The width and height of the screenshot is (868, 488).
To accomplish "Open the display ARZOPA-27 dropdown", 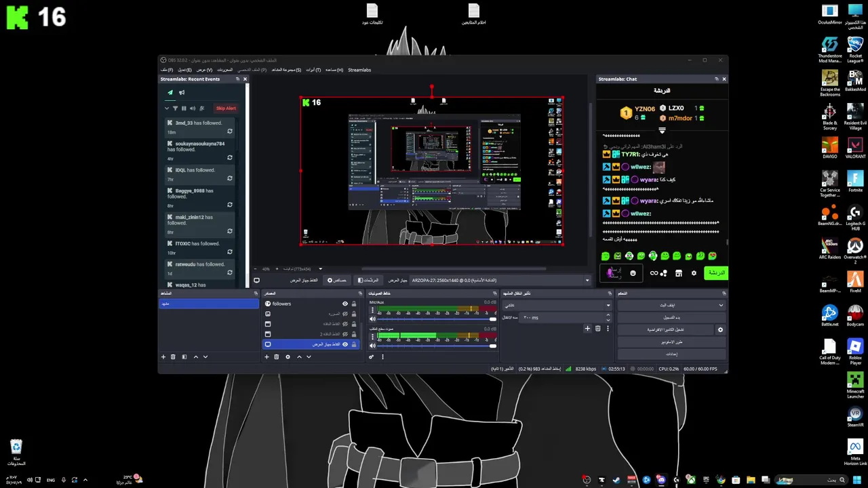I will (x=500, y=280).
